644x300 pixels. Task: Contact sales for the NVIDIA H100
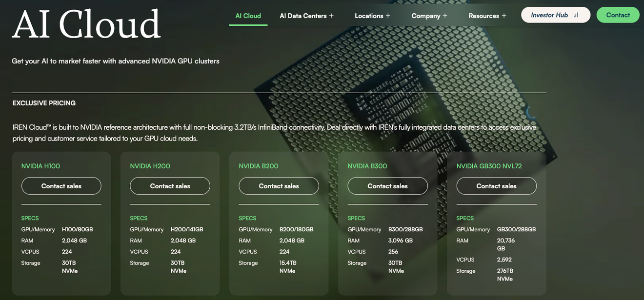[61, 186]
